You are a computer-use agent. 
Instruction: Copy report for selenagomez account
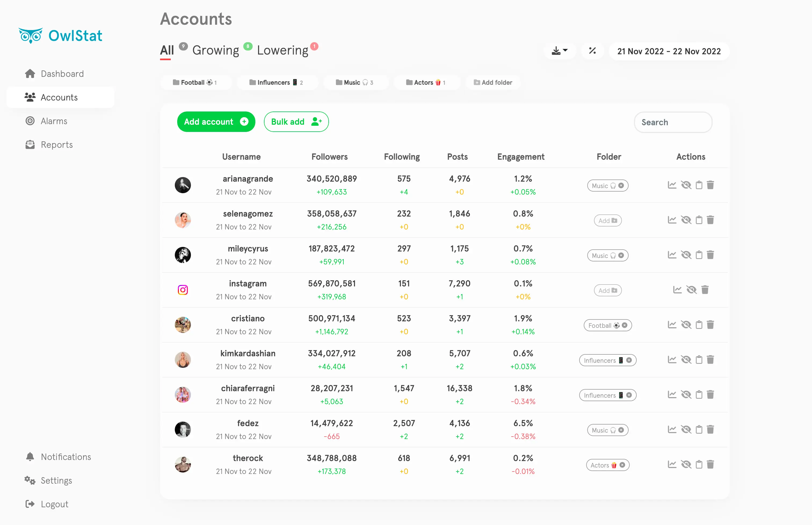[x=699, y=220]
